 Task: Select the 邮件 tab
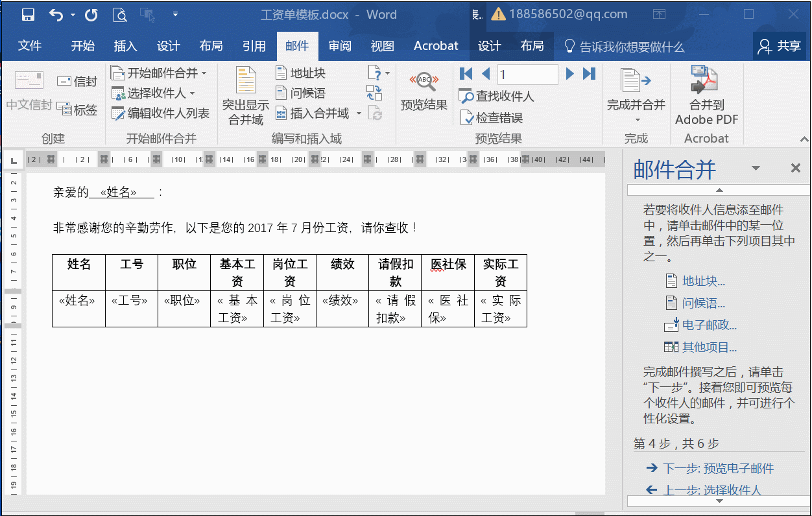click(x=297, y=46)
